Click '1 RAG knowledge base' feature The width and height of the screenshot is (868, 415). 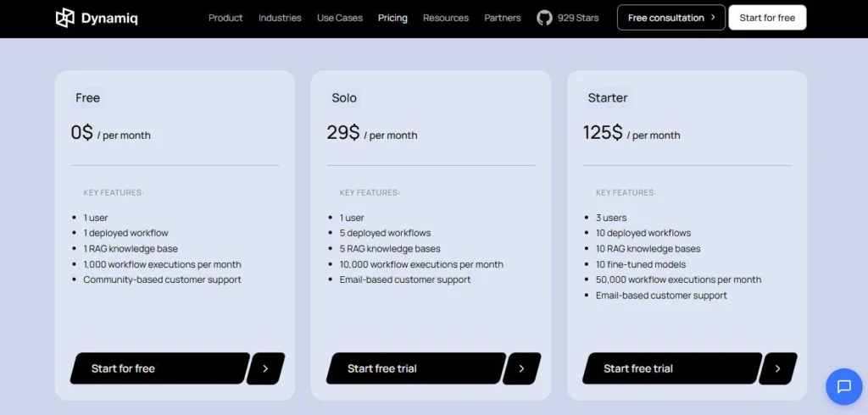(x=131, y=249)
